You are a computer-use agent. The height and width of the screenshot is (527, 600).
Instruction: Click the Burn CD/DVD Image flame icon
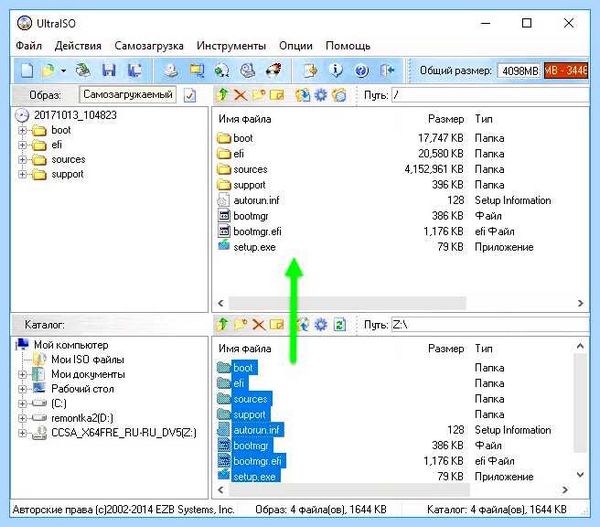tap(273, 70)
